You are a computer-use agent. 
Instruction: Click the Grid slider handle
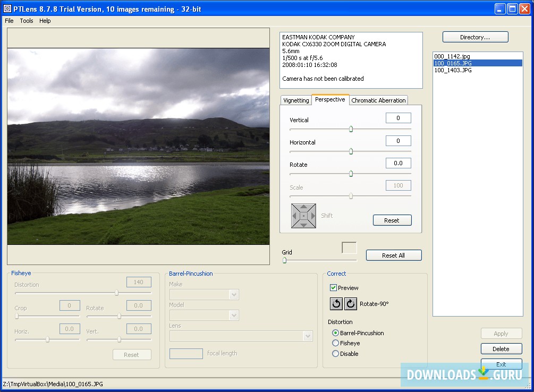[285, 260]
